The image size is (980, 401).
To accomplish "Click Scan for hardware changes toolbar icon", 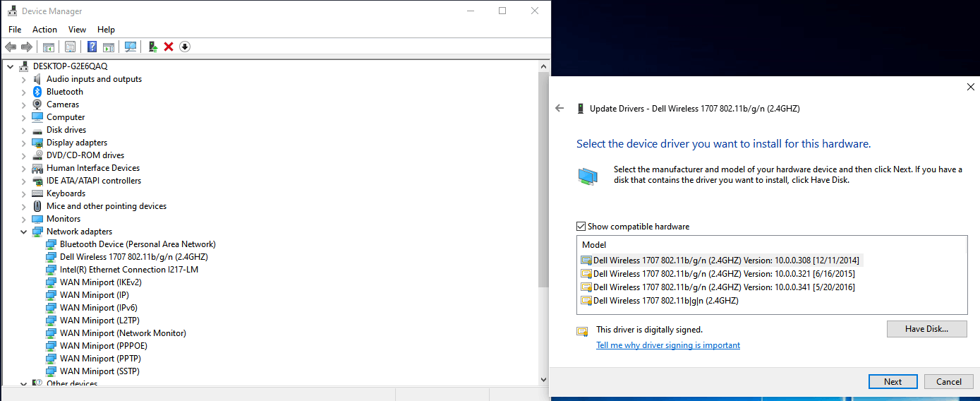I will (131, 47).
